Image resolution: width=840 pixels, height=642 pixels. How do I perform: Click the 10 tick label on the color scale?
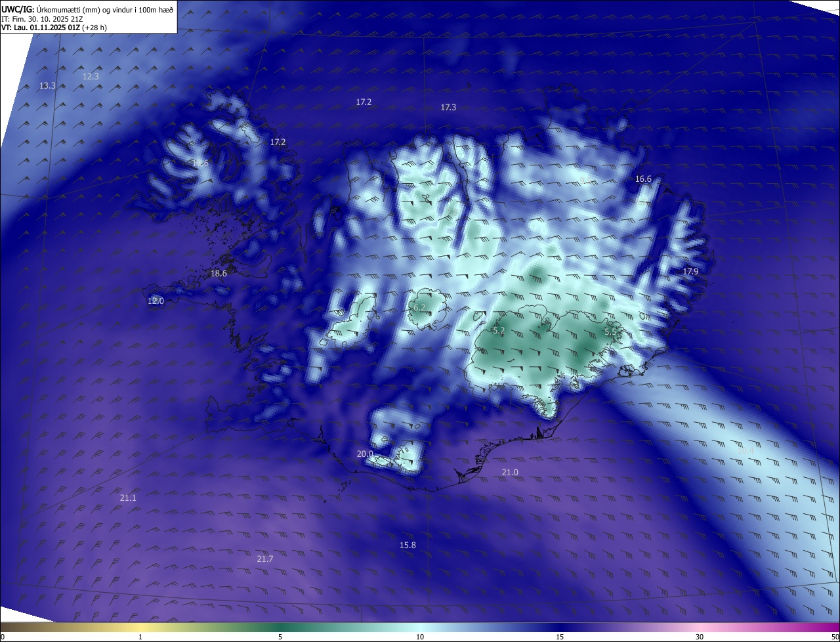(420, 637)
